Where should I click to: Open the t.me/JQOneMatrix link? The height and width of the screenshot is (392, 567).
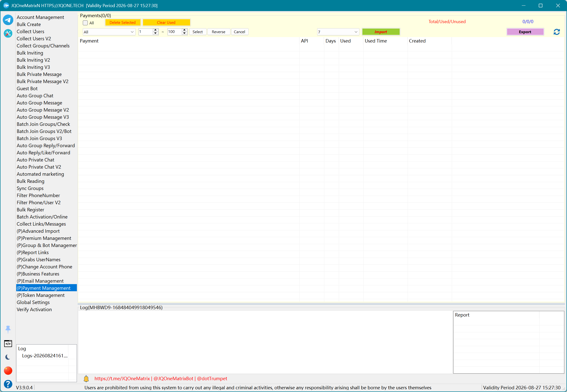tap(122, 378)
